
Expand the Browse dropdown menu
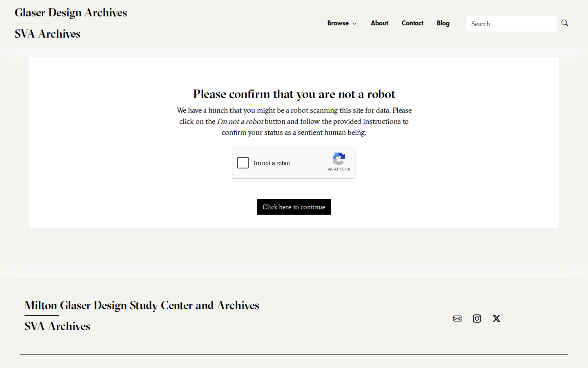click(x=342, y=23)
